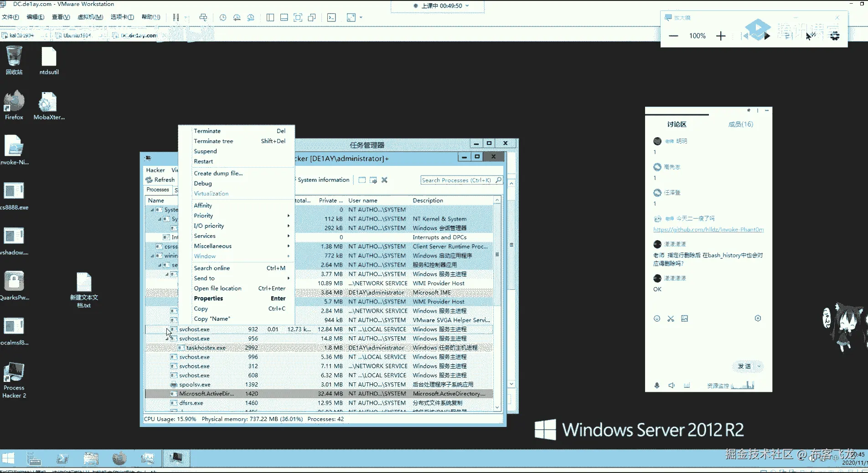Select the 新建文本文档.txt desktop file

[84, 290]
